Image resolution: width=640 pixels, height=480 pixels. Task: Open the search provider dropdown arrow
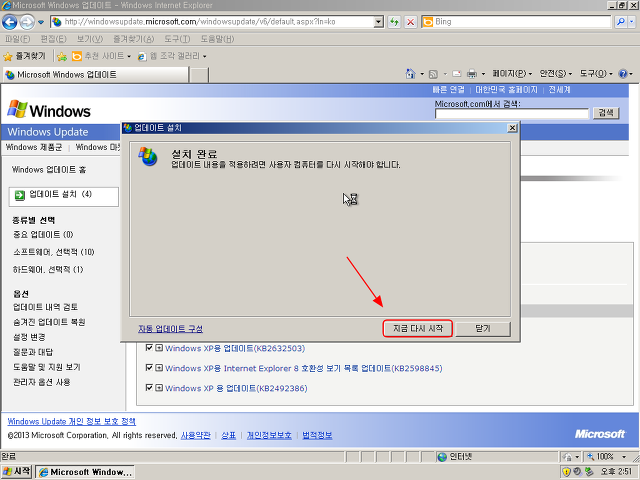point(632,22)
